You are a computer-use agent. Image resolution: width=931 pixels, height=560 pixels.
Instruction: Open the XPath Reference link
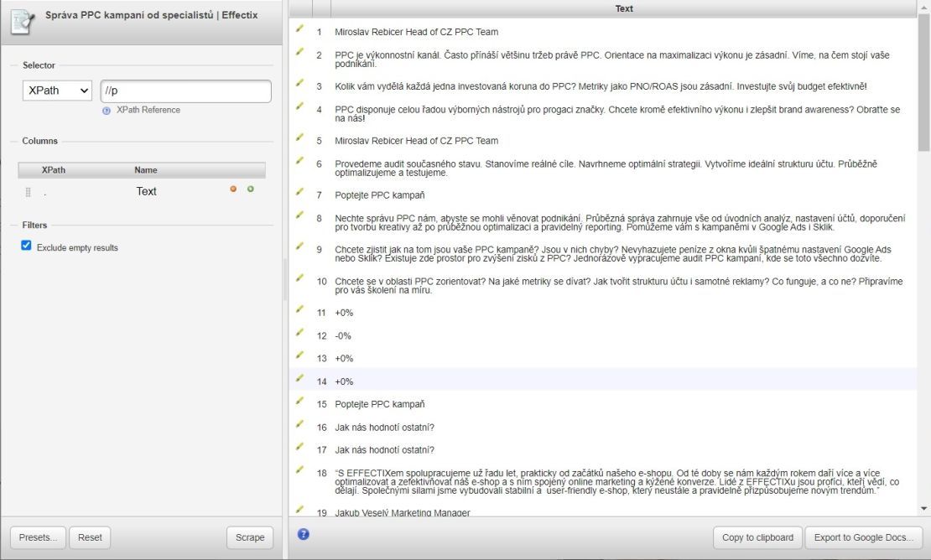148,110
